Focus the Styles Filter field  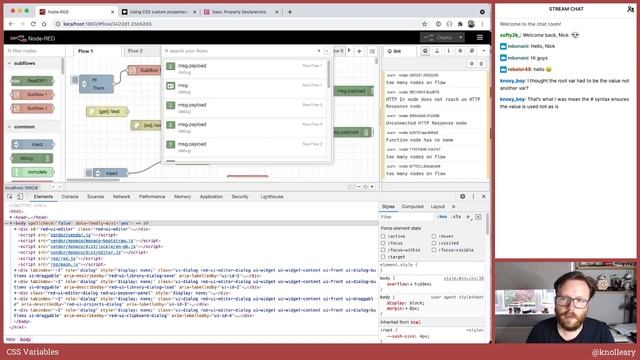(406, 217)
